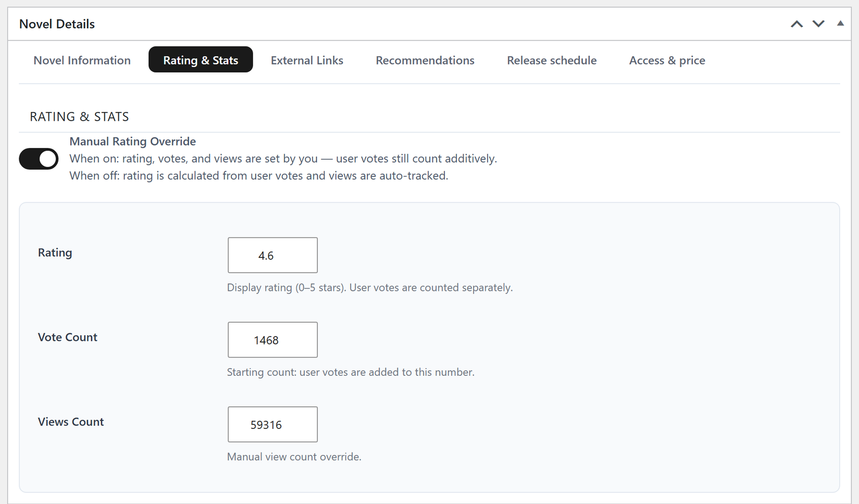Click the Rating field label
This screenshot has width=859, height=504.
pyautogui.click(x=55, y=253)
